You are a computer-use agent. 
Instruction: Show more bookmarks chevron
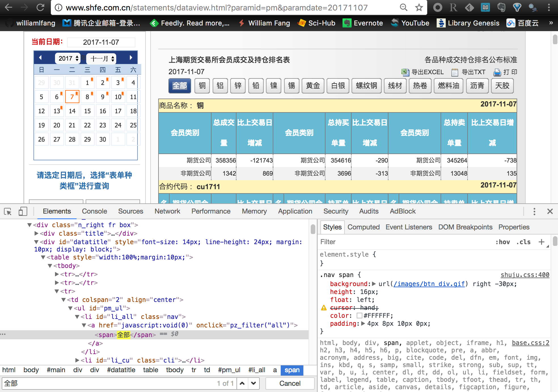[x=551, y=23]
